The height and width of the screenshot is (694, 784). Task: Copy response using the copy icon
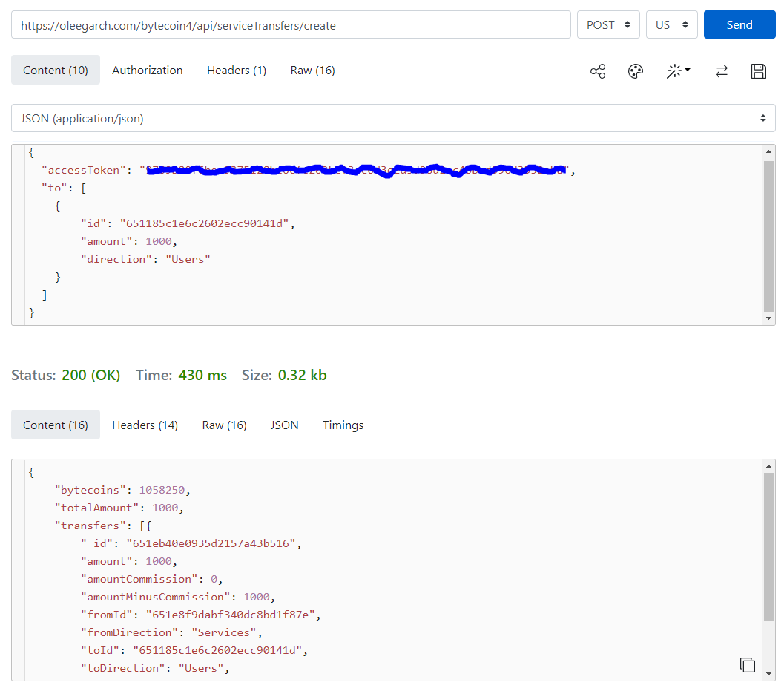pos(748,665)
